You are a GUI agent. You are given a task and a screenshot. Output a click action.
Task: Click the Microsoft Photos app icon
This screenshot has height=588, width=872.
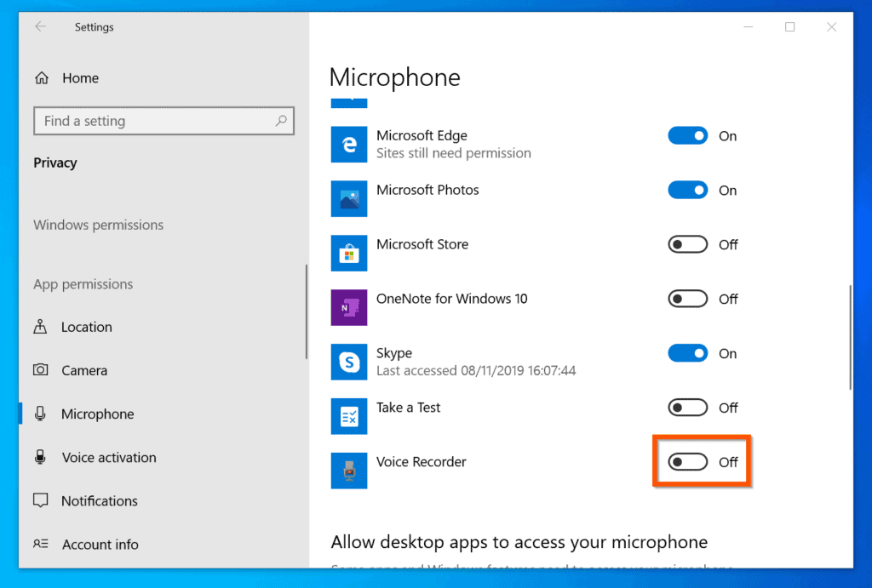click(348, 198)
